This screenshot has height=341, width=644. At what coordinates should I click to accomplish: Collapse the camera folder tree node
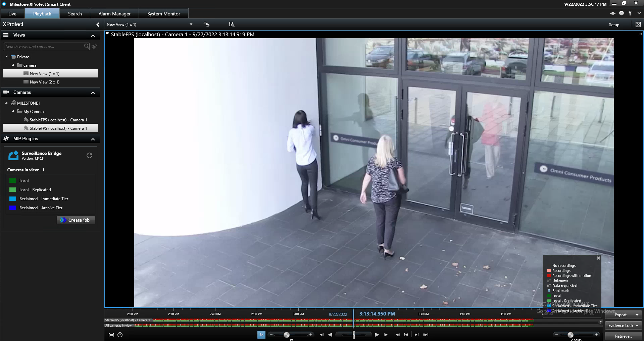pos(13,65)
